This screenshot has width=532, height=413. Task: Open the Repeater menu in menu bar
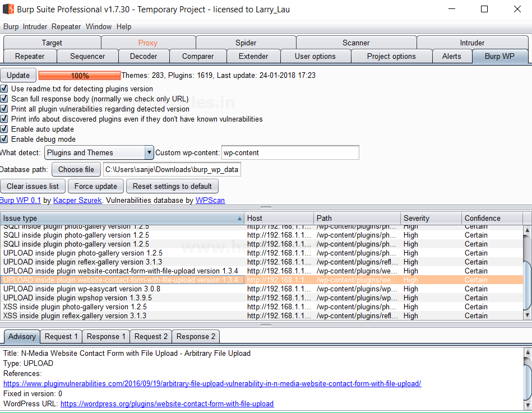(66, 27)
